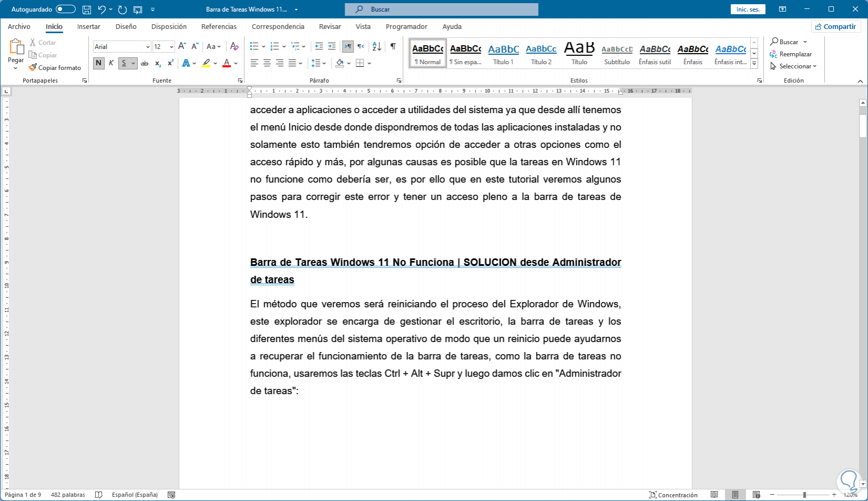
Task: Switch to the Insertar tab
Action: pos(88,26)
